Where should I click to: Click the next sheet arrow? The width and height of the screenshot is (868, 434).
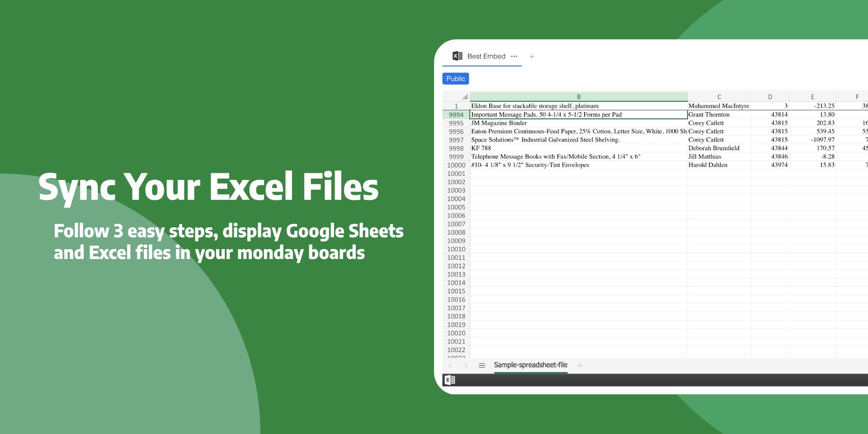click(x=466, y=365)
